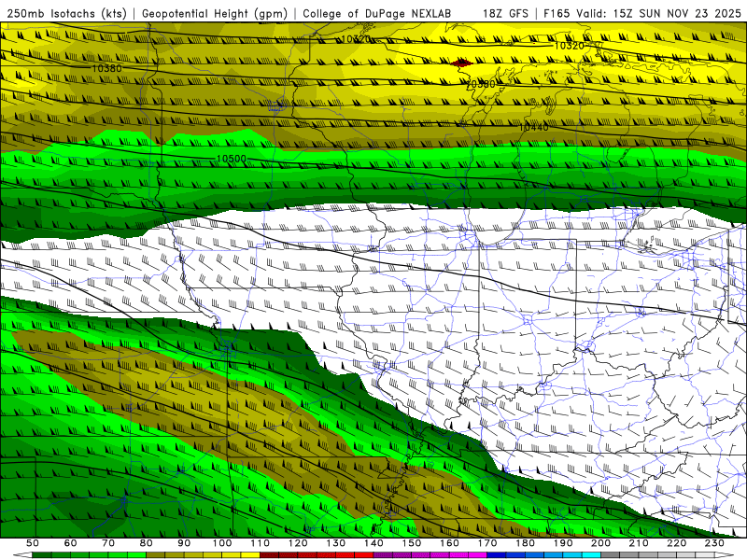Click the 190 knot legend label
The image size is (747, 560).
tap(563, 543)
